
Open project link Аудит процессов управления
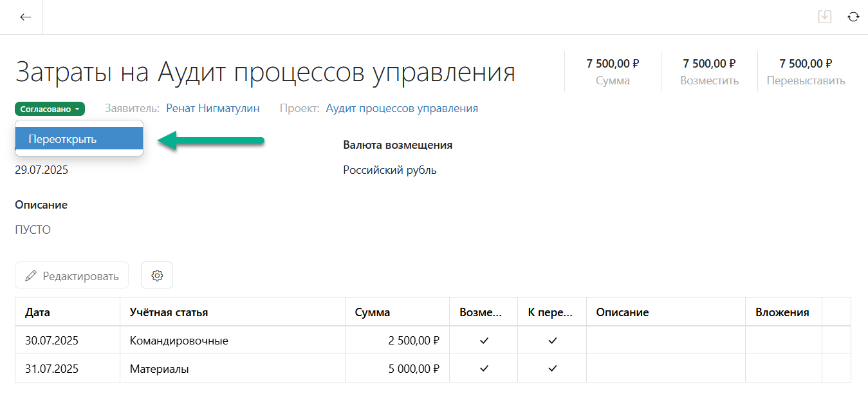402,108
